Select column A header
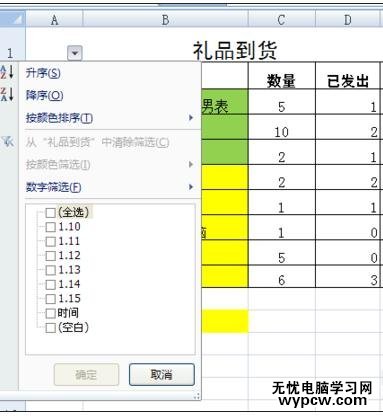The width and height of the screenshot is (383, 416). click(x=54, y=20)
